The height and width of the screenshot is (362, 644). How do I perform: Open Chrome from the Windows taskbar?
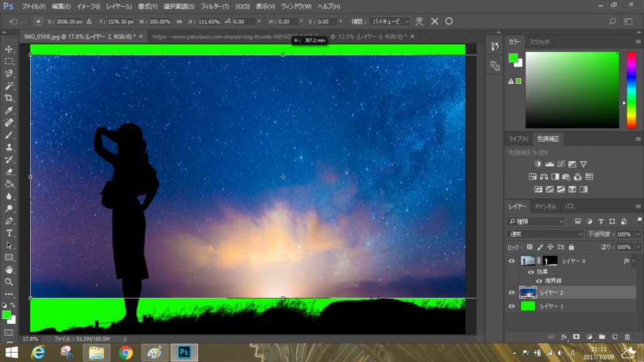[126, 353]
